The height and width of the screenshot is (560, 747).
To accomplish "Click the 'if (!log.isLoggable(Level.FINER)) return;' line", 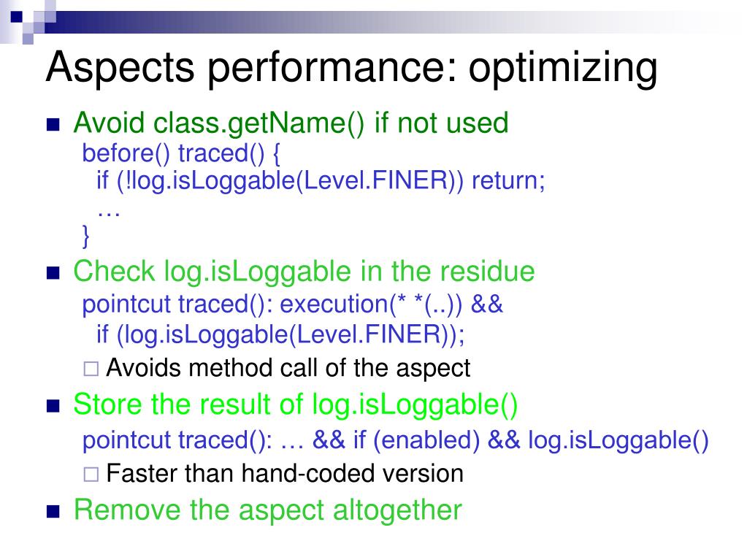I will [321, 180].
